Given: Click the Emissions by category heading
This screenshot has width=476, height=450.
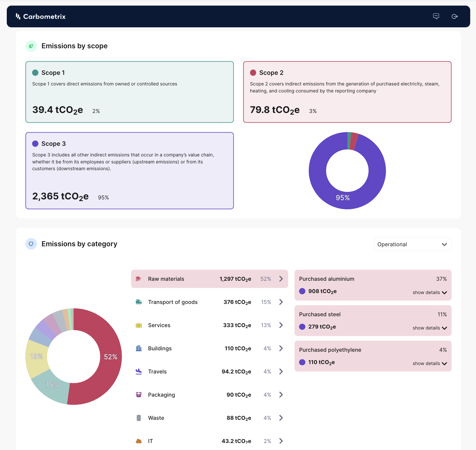Looking at the screenshot, I should pos(79,244).
